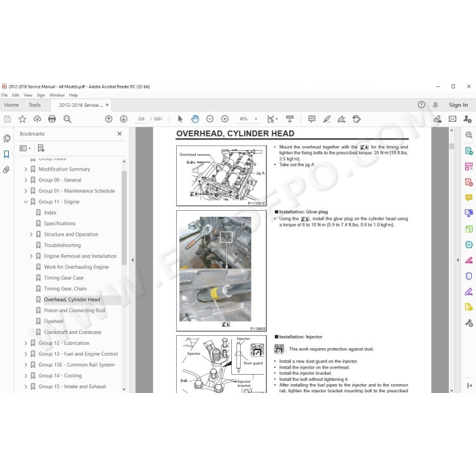Open Specifications bookmark
Image resolution: width=476 pixels, height=476 pixels.
[60, 224]
